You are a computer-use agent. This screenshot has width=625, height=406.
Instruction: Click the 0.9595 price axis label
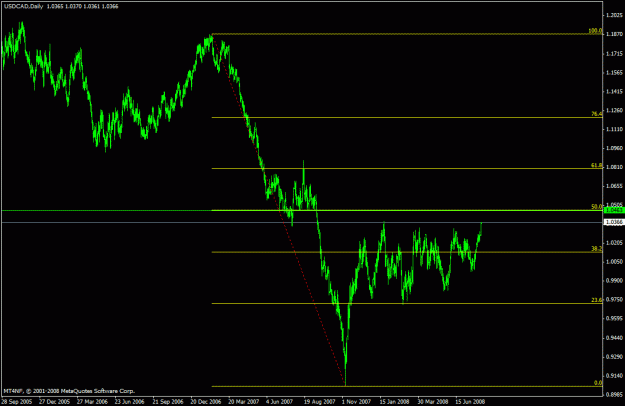pos(614,319)
